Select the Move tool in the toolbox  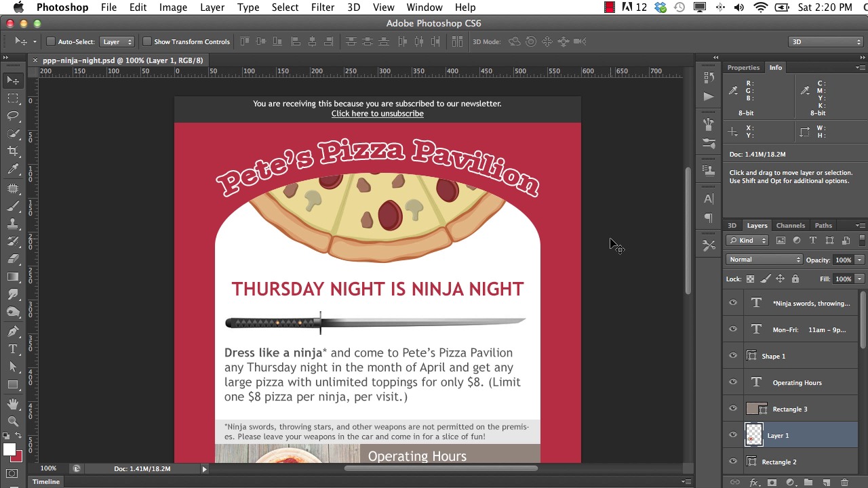pyautogui.click(x=13, y=81)
